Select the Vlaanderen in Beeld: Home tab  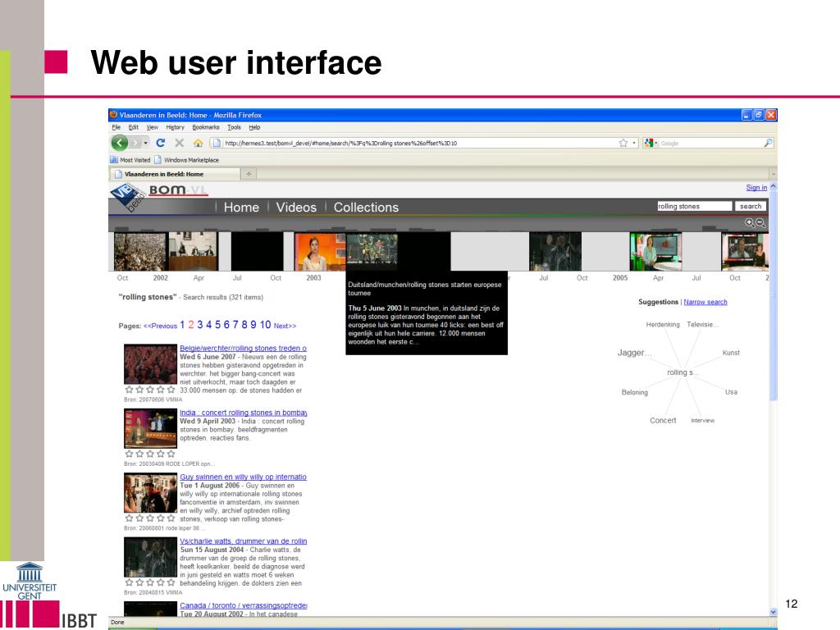tap(176, 174)
